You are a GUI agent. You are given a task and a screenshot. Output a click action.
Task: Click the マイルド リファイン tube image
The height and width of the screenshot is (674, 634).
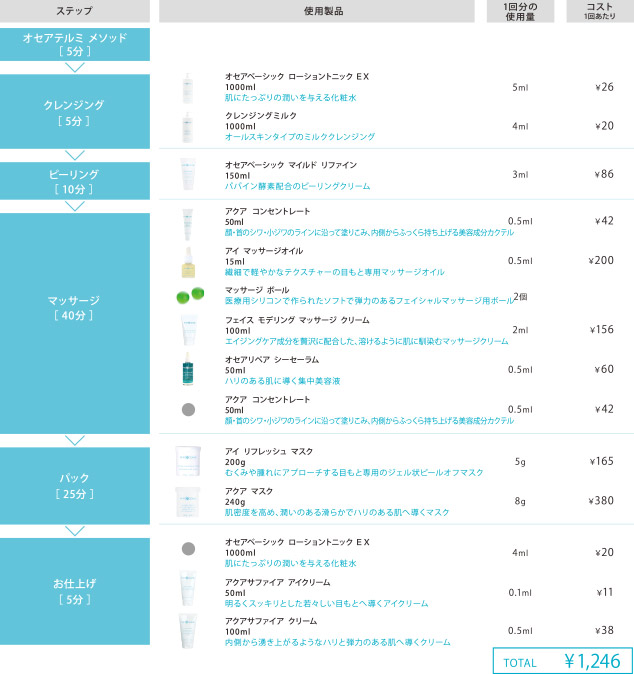pyautogui.click(x=187, y=174)
